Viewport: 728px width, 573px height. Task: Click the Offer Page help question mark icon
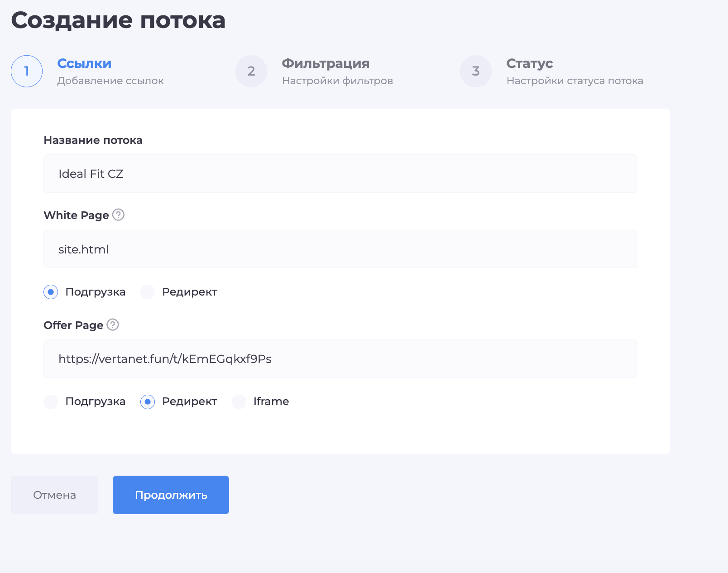coord(113,325)
